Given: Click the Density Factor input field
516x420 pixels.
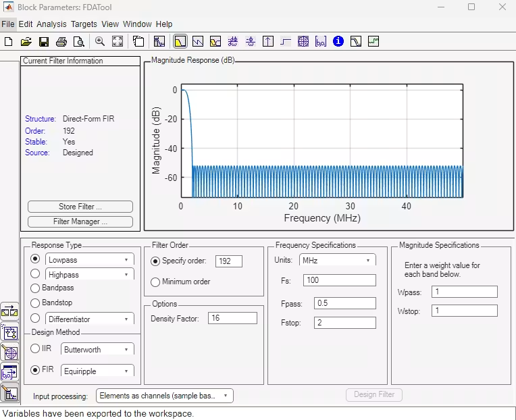Looking at the screenshot, I should tap(232, 318).
